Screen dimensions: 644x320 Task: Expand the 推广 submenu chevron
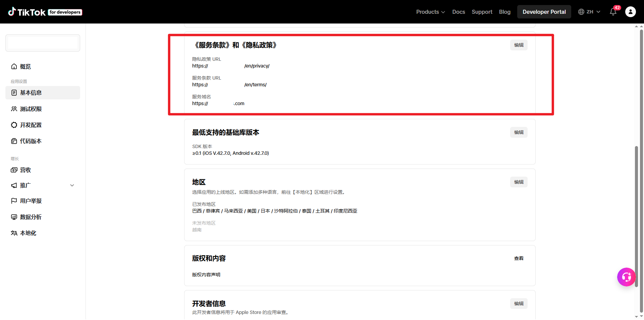72,185
